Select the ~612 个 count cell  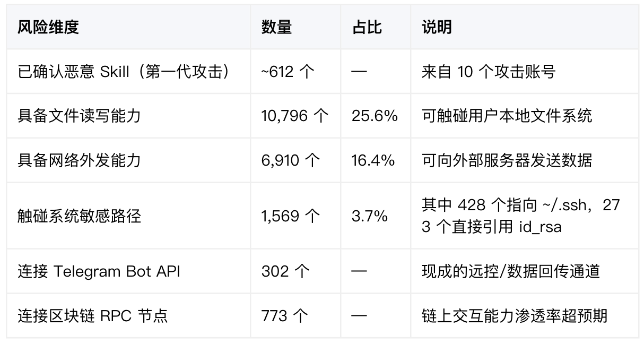pos(288,72)
